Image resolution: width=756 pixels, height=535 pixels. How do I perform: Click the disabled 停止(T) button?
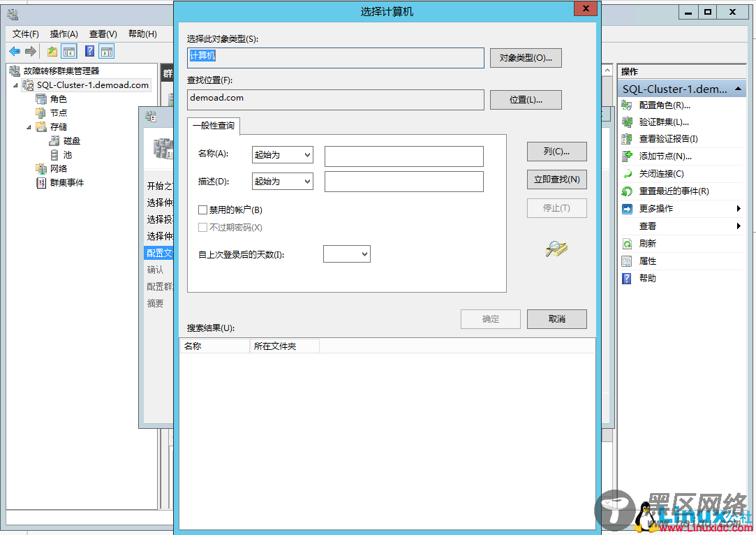tap(556, 208)
